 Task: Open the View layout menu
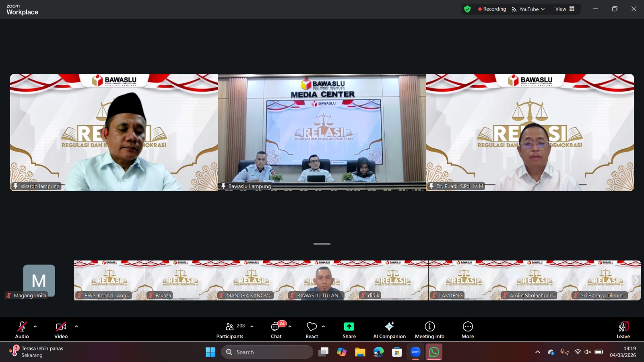(x=565, y=9)
